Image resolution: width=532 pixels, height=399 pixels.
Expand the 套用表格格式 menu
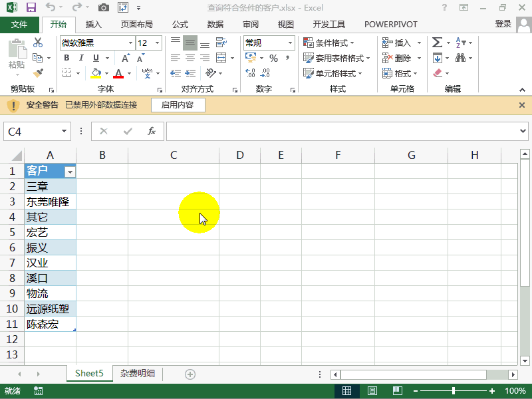[336, 58]
